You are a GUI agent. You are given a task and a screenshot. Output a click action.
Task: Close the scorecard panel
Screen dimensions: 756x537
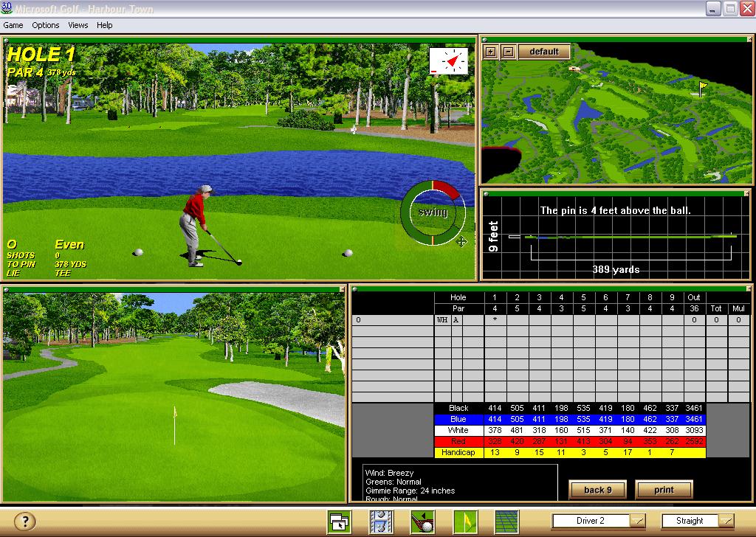(x=749, y=289)
